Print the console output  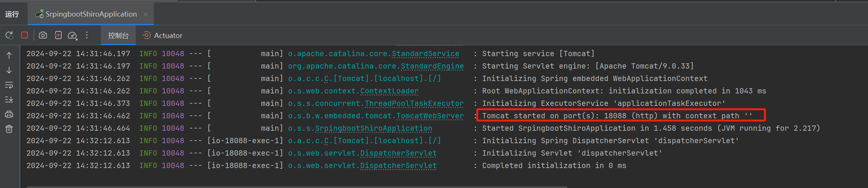[x=9, y=114]
